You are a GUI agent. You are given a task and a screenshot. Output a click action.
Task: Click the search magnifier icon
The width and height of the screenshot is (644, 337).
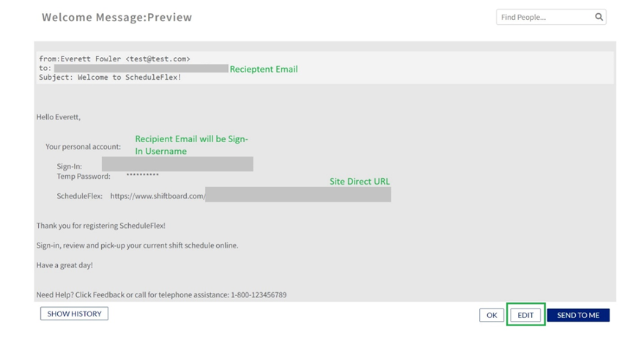coord(599,17)
